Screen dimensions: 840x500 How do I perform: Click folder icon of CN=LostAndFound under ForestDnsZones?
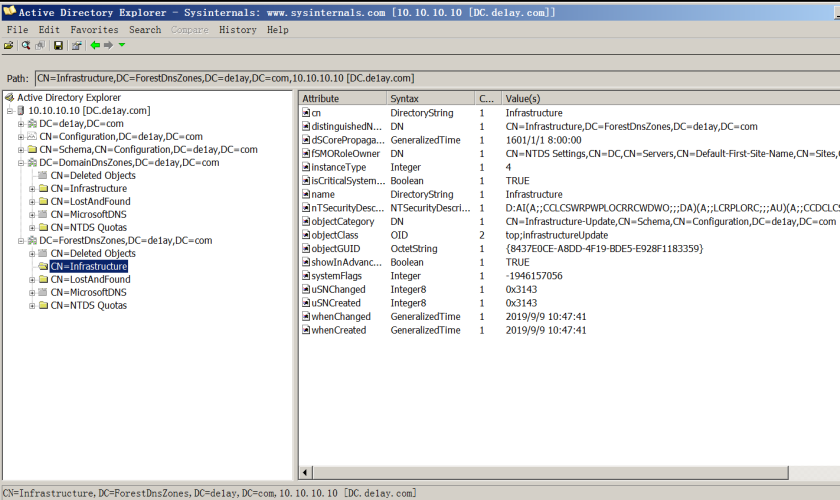coord(43,279)
